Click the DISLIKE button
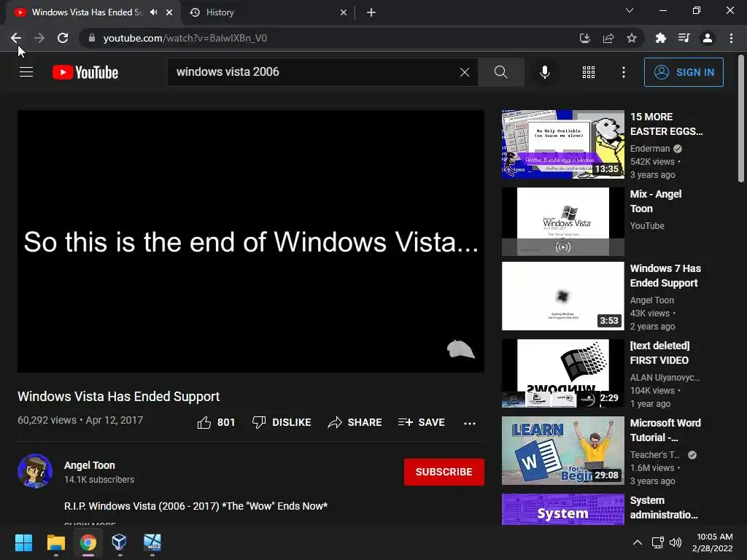The width and height of the screenshot is (747, 560). click(282, 422)
